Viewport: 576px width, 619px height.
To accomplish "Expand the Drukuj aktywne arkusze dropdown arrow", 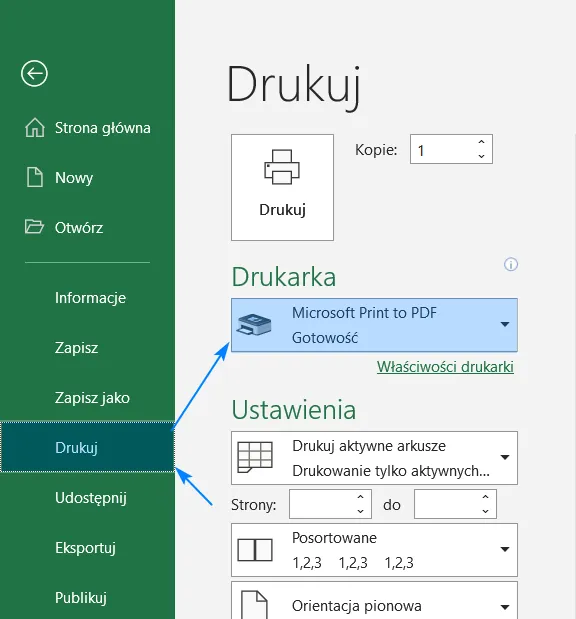I will tap(505, 458).
